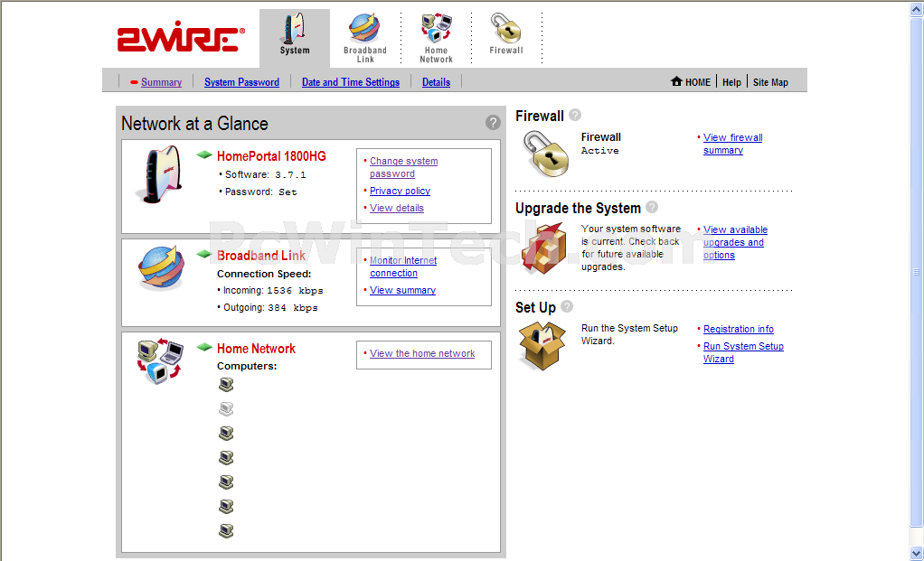
Task: Click the house icon beside HOME
Action: 676,81
